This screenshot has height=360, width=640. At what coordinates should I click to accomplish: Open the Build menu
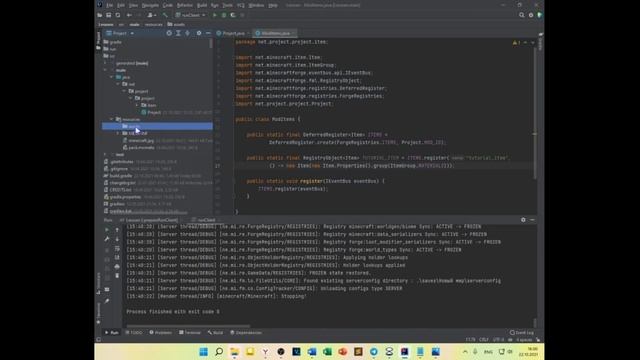(202, 5)
